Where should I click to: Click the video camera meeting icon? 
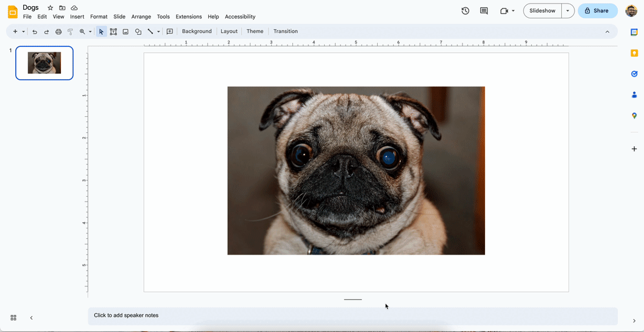point(504,11)
